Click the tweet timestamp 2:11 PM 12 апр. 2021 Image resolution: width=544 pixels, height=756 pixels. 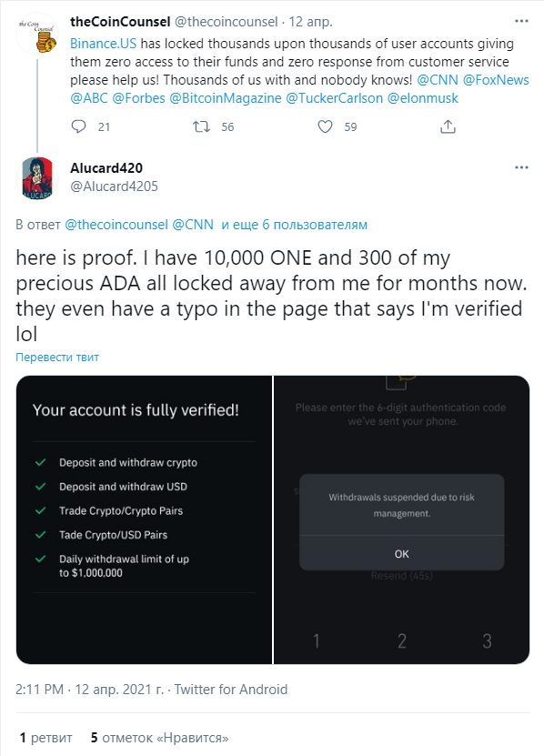click(x=89, y=690)
